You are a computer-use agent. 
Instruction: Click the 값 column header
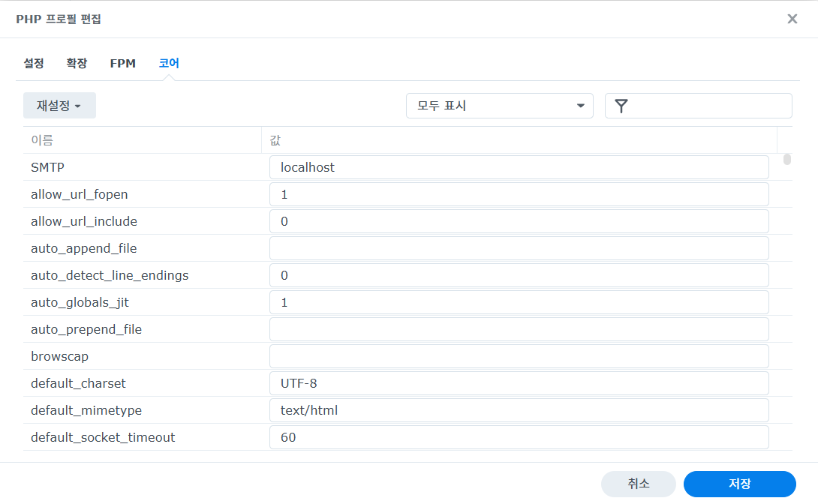coord(519,139)
